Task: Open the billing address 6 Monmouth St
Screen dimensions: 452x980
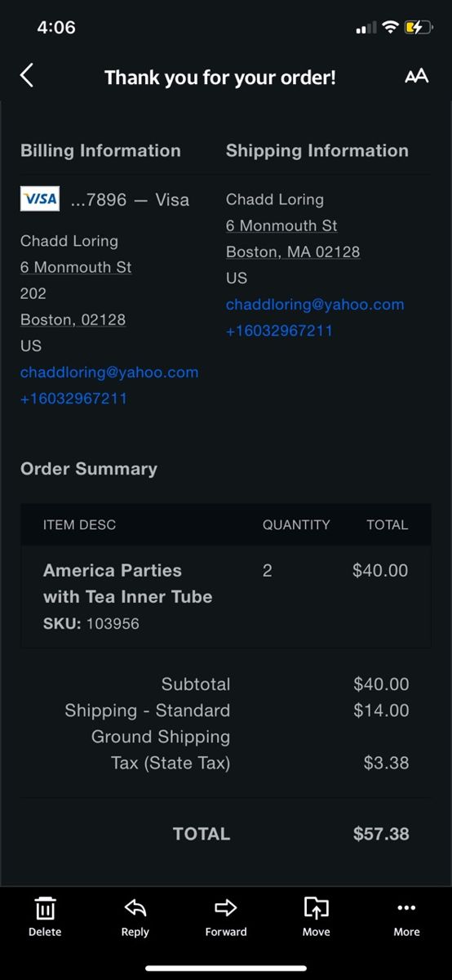Action: pyautogui.click(x=76, y=267)
